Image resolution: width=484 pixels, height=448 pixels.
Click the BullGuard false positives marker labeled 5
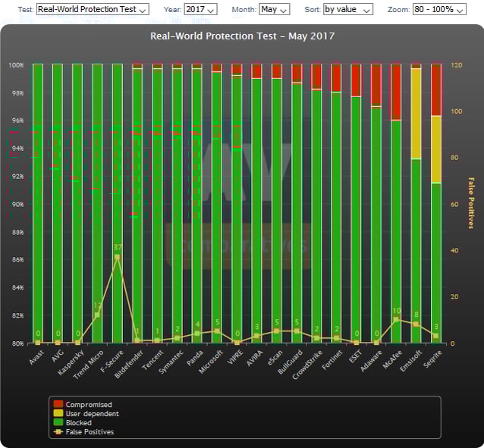point(297,331)
